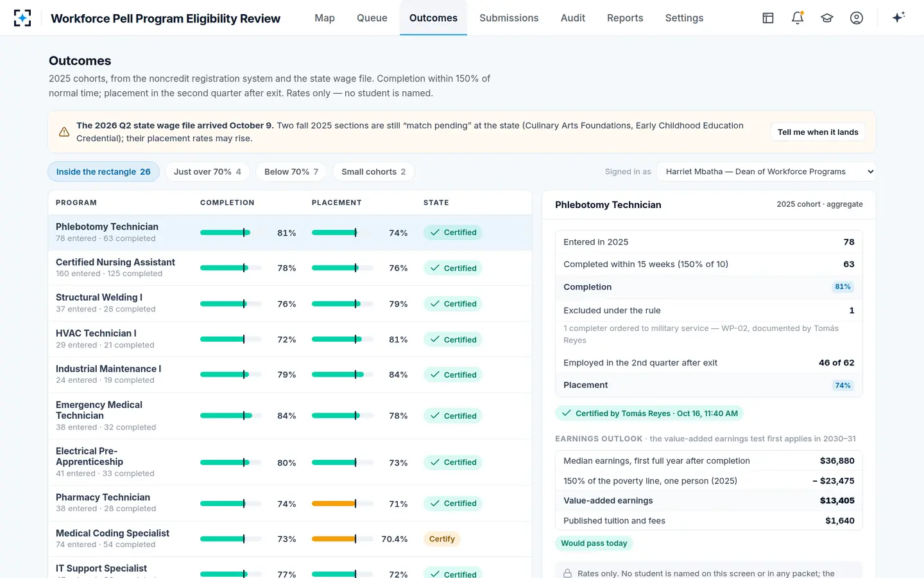Open the Signed in as dropdown
924x578 pixels.
pyautogui.click(x=766, y=171)
